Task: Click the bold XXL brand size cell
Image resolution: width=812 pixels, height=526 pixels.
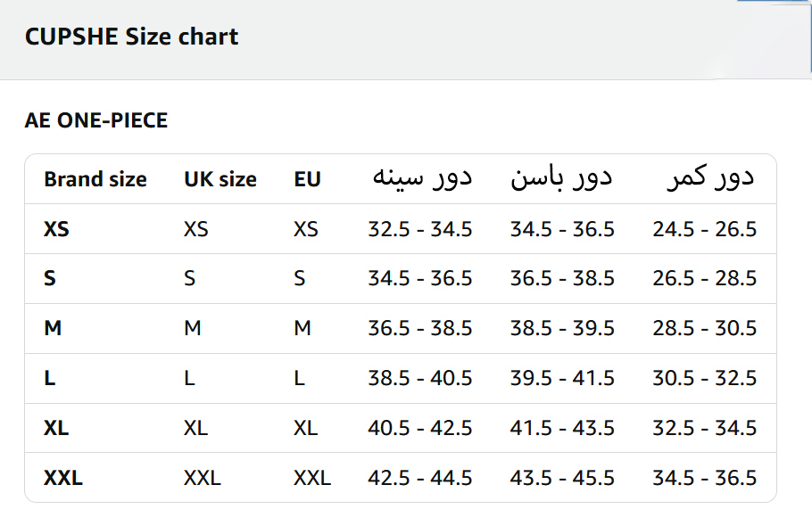Action: [63, 478]
